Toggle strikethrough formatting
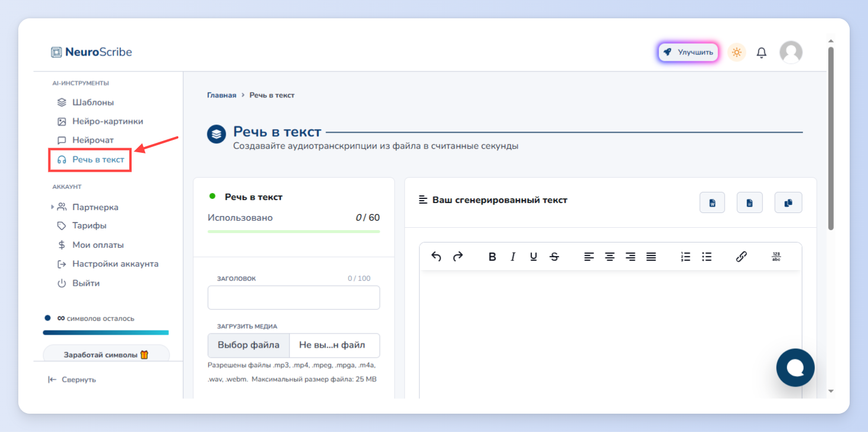The image size is (868, 432). 554,257
